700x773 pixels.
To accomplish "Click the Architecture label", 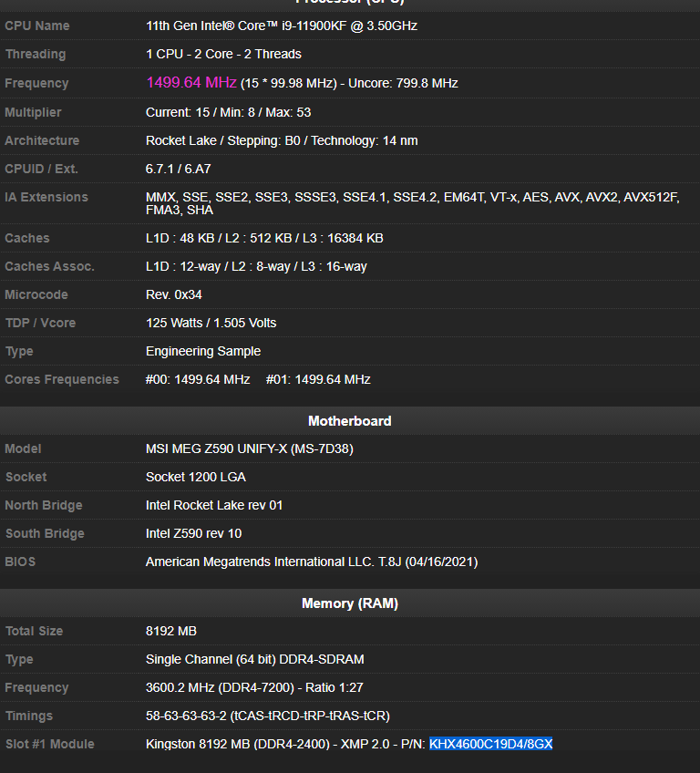I will click(x=42, y=140).
